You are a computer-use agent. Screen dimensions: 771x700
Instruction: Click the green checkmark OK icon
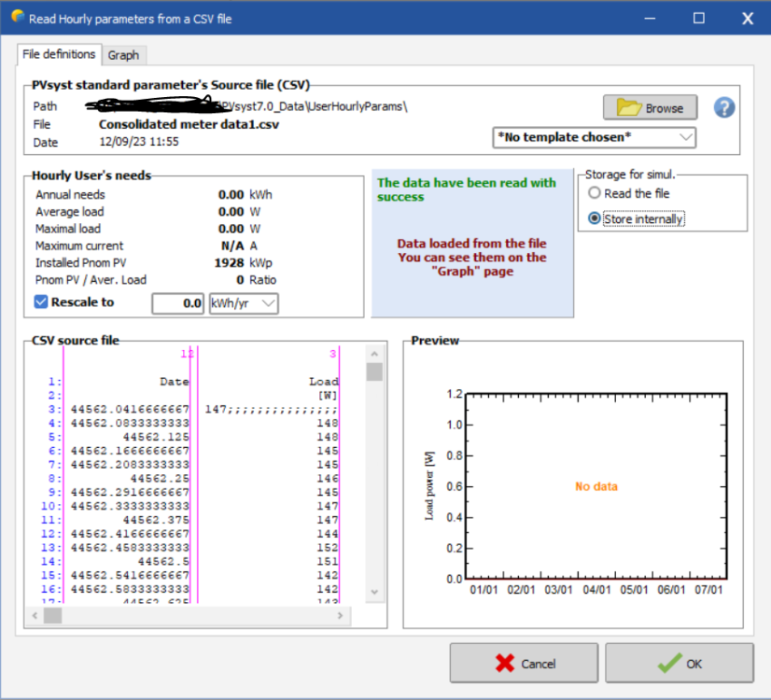[668, 664]
